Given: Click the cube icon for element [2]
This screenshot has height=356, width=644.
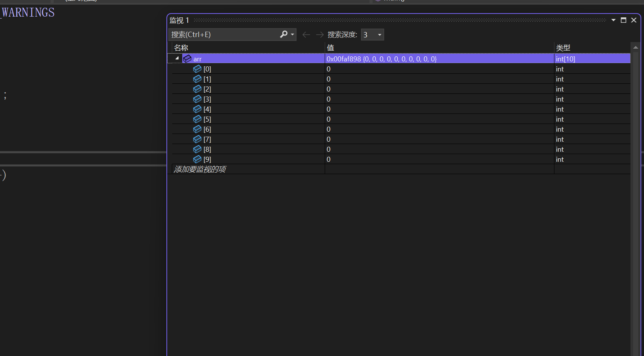Looking at the screenshot, I should pos(197,89).
